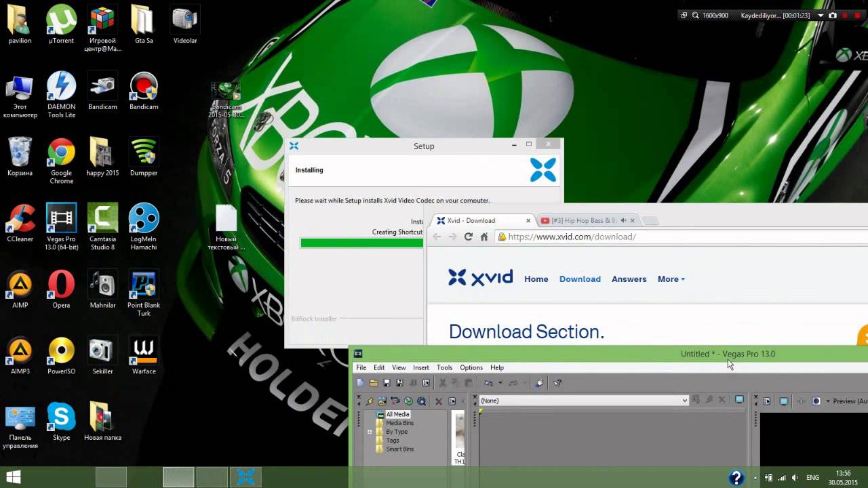Select Tags in the media tree
The image size is (868, 488).
[x=393, y=441]
